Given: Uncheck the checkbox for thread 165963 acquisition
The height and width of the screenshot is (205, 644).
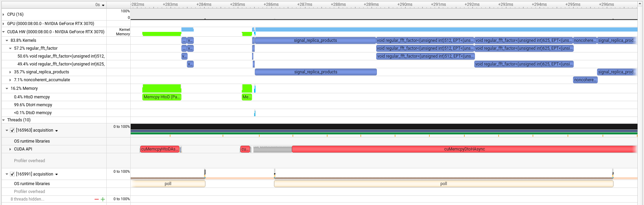Looking at the screenshot, I should click(12, 130).
